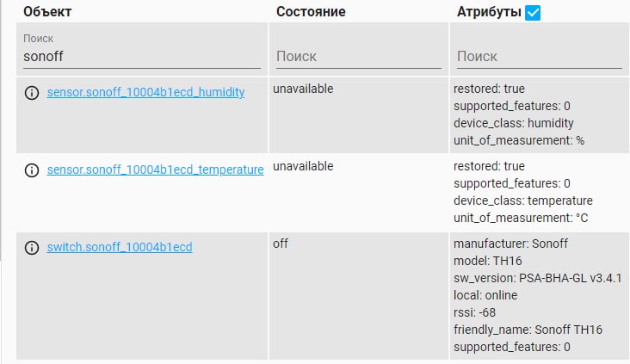Click the Атрибуты search field

tap(538, 57)
